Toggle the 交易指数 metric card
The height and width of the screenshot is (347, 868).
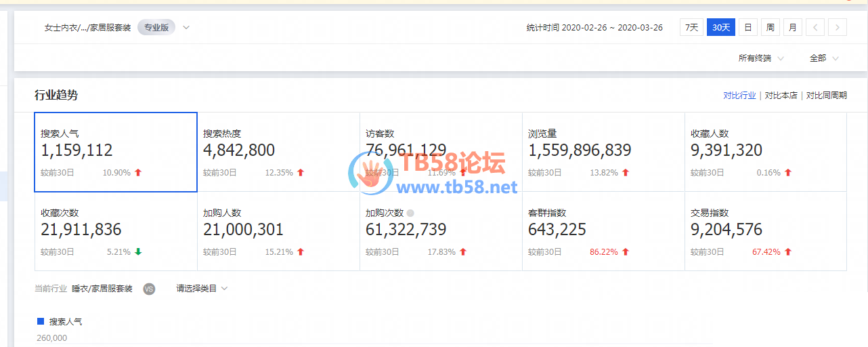[x=765, y=231]
